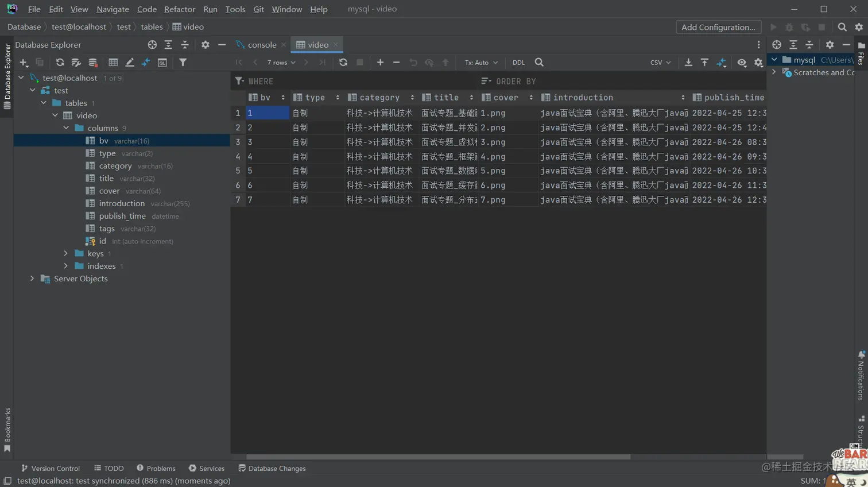Open the Refactor menu
Screen dimensions: 868x487
(180, 9)
